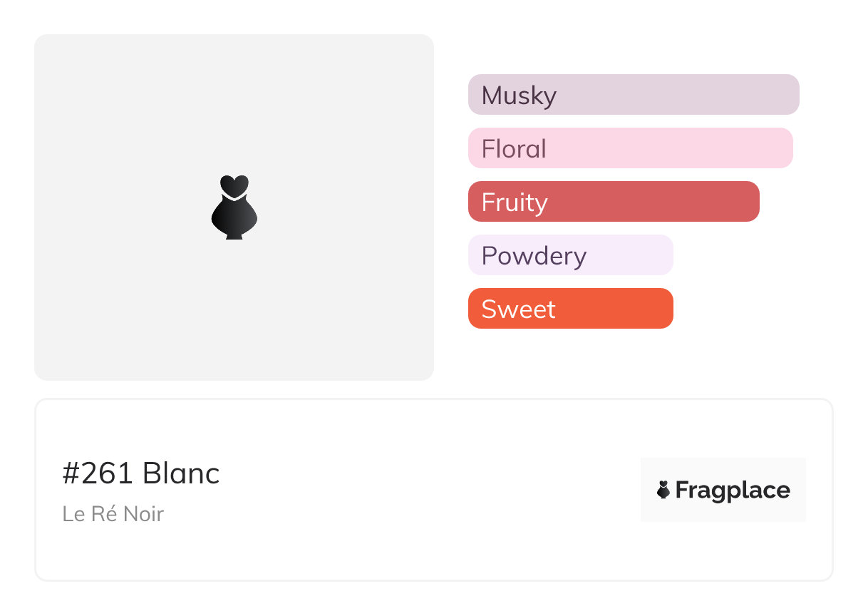
Task: Open the "#261 Blanc" fragrance title
Action: coord(141,473)
